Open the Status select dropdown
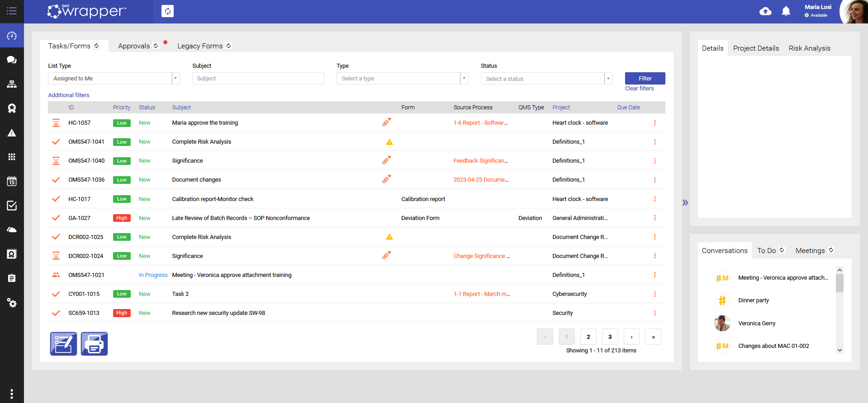868x403 pixels. 546,79
